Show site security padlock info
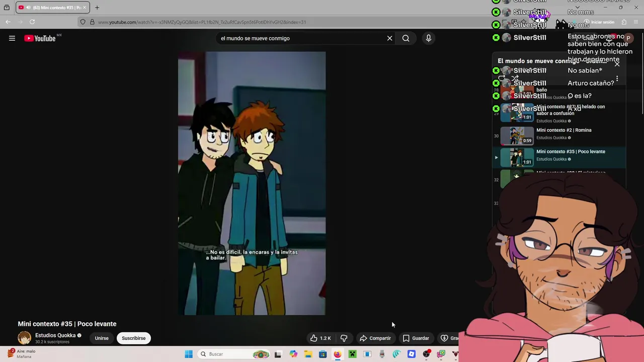 [x=92, y=22]
